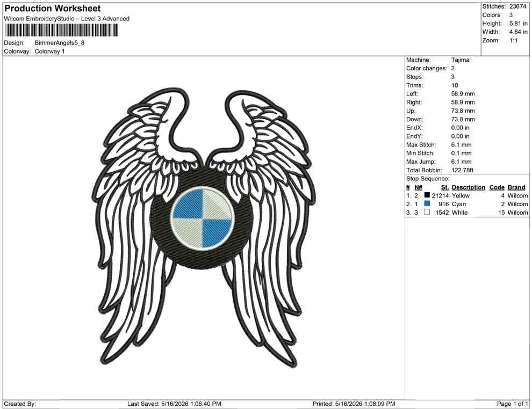This screenshot has width=532, height=409.
Task: Click the Stops value '3'
Action: [x=453, y=77]
